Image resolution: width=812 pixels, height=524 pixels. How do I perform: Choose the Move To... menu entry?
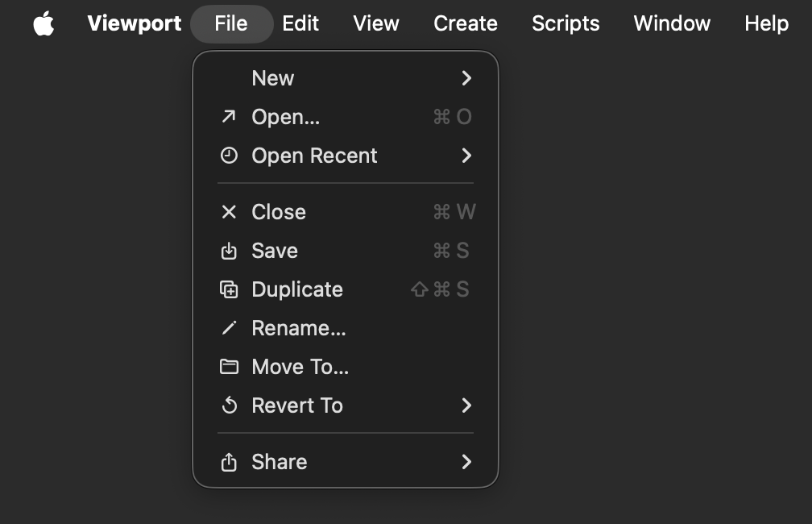tap(346, 367)
